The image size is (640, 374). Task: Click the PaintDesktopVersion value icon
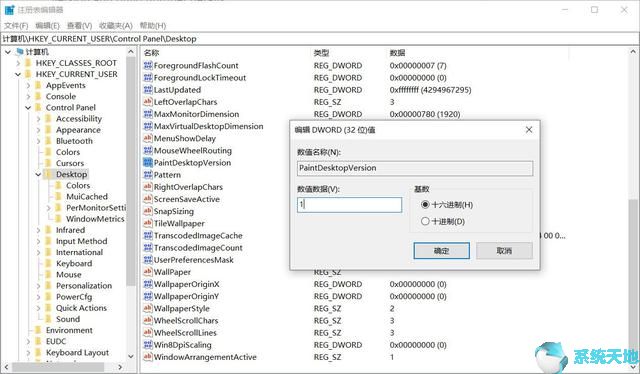(x=148, y=163)
